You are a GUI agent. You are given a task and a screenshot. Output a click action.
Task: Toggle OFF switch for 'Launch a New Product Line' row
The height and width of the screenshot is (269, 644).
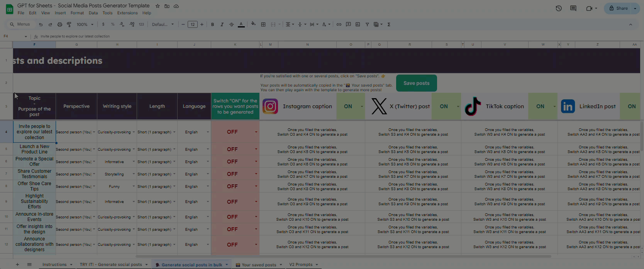pyautogui.click(x=235, y=149)
